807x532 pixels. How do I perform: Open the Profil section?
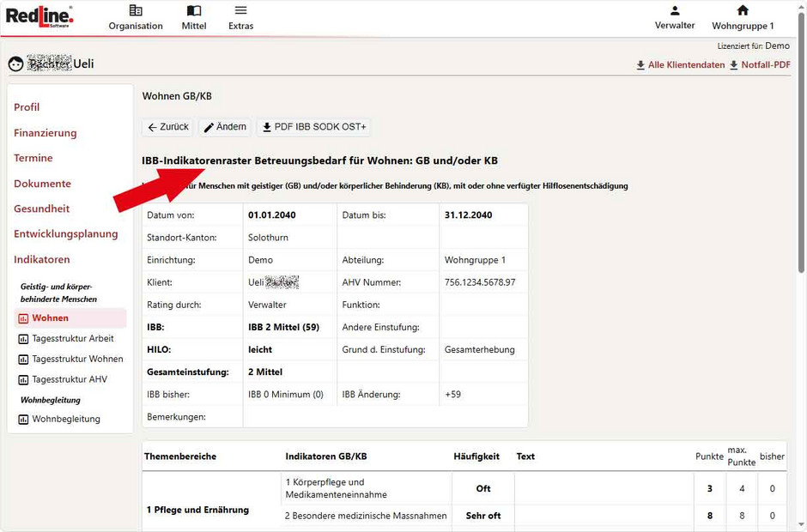click(x=27, y=107)
